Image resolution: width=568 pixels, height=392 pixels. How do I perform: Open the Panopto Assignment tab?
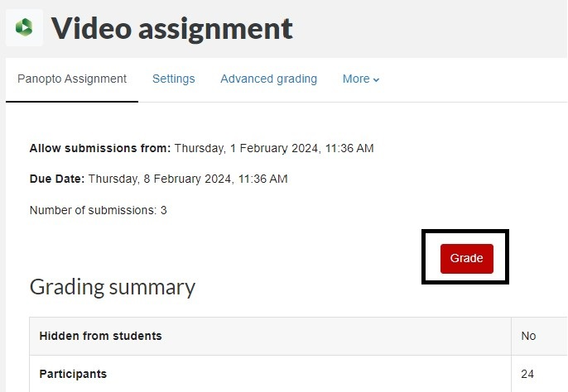[x=72, y=79]
